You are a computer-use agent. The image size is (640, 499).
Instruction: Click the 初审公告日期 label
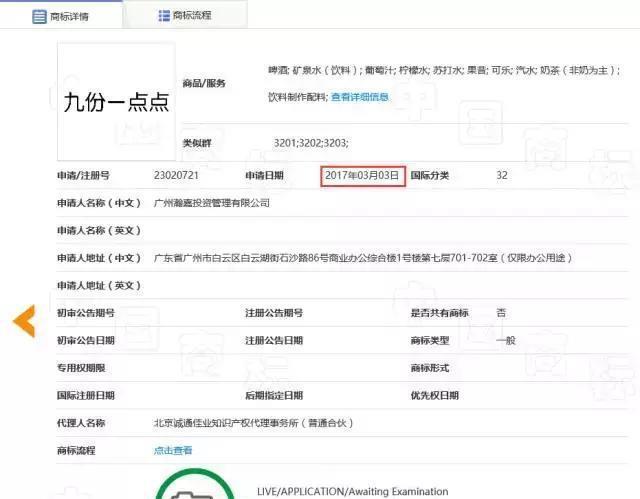point(86,340)
